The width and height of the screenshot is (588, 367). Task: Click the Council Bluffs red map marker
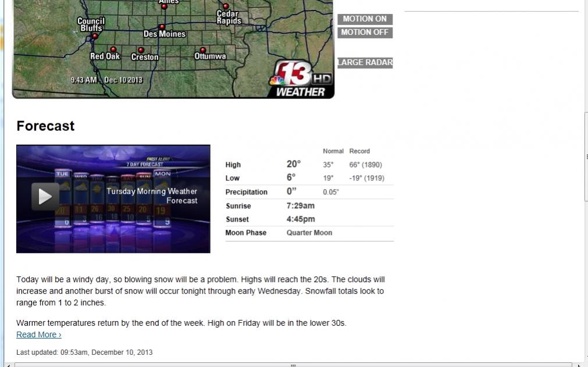pos(95,36)
